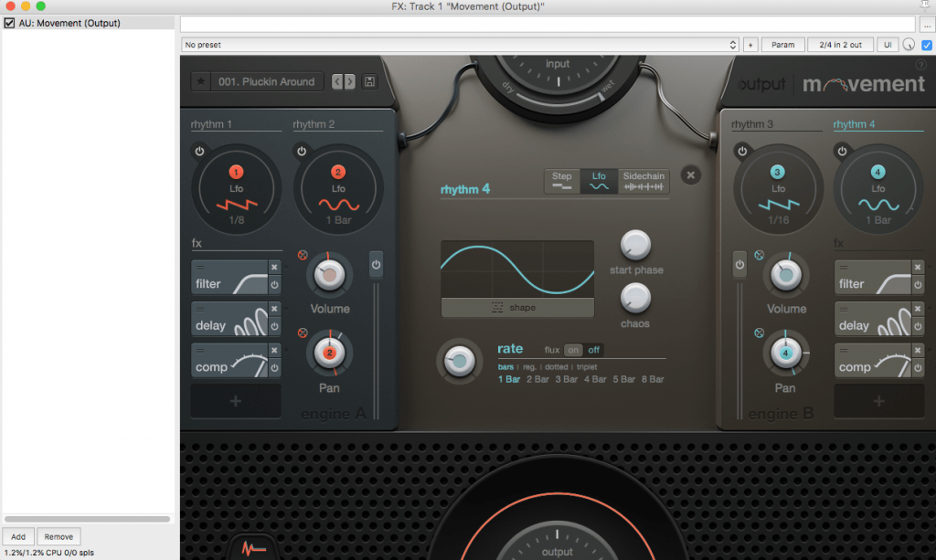Toggle engine A filter power

click(274, 285)
